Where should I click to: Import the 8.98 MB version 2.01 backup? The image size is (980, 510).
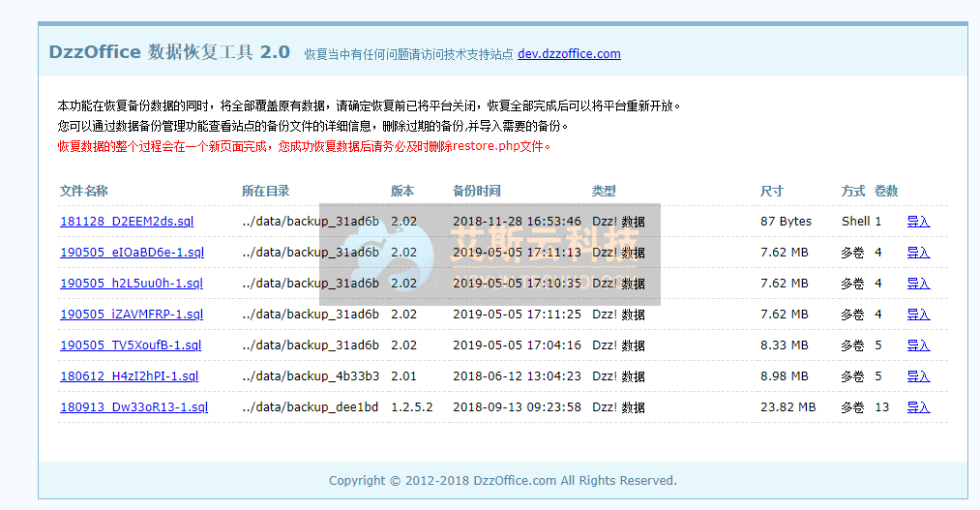coord(917,376)
